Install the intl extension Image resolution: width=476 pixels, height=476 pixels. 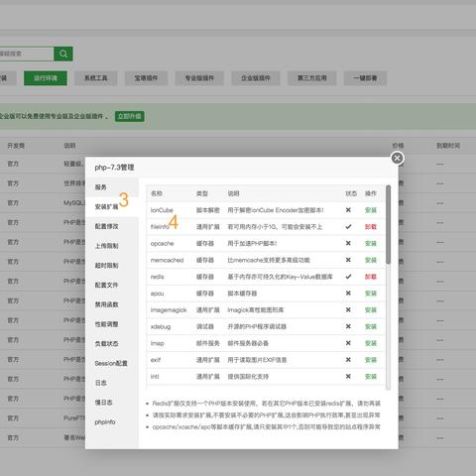[x=371, y=377]
